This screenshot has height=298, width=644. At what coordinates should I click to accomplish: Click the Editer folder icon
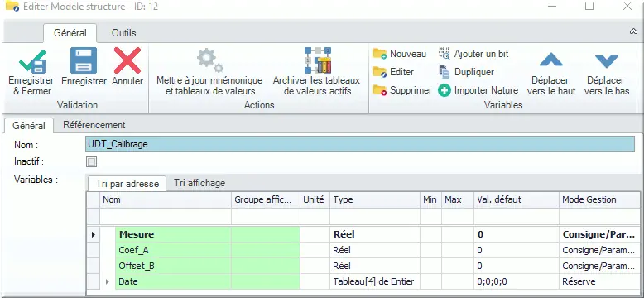click(379, 72)
